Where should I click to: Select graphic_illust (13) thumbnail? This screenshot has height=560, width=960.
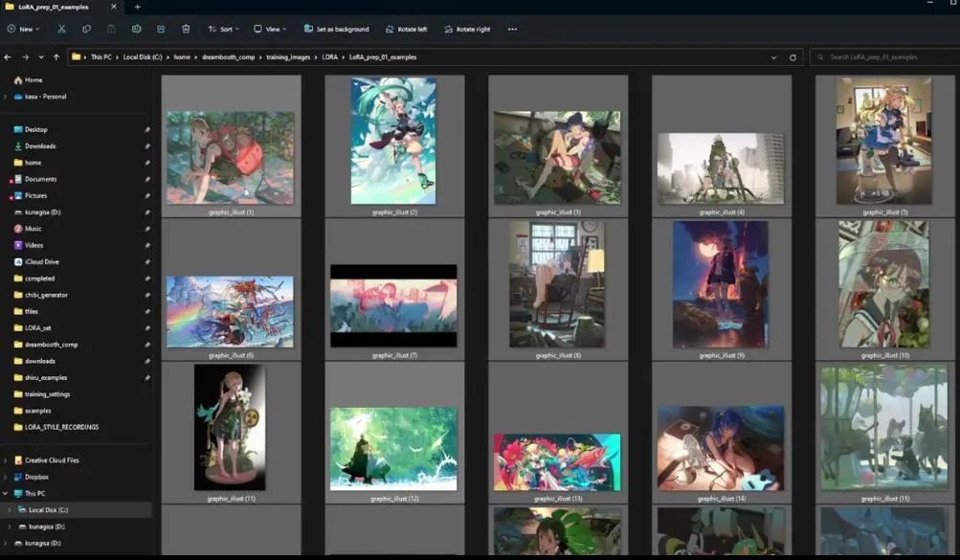557,462
